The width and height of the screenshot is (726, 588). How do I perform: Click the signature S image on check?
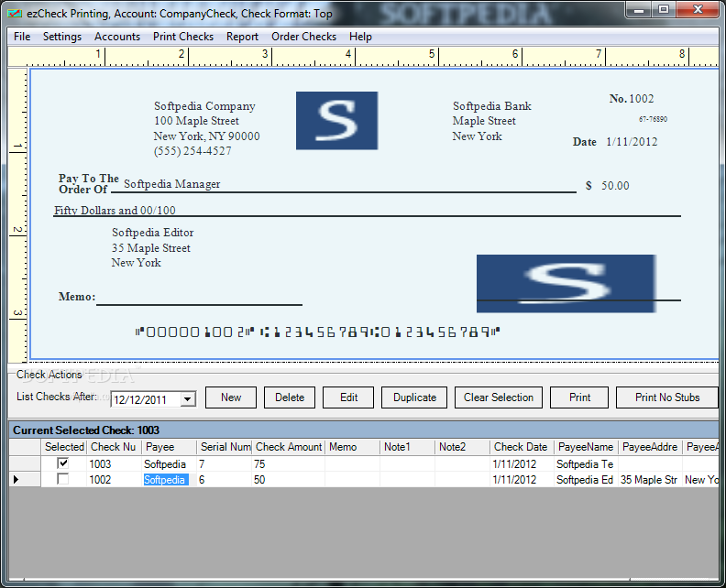point(566,283)
